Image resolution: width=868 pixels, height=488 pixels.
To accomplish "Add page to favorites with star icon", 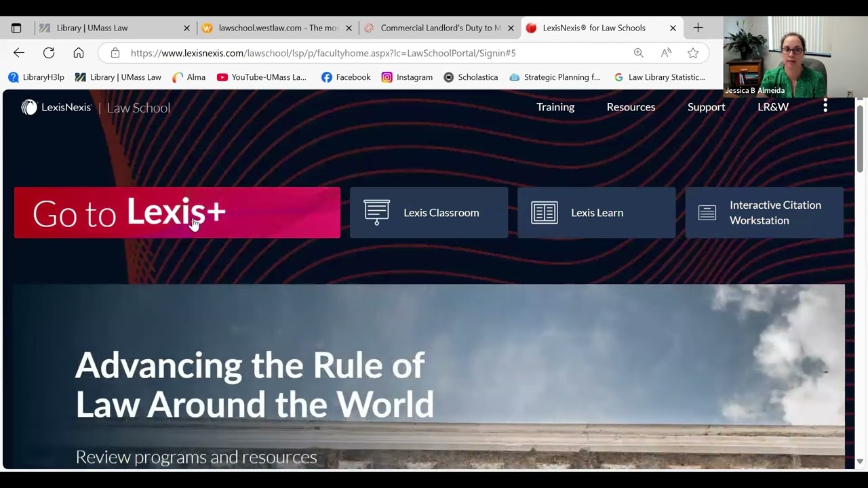I will [x=693, y=53].
